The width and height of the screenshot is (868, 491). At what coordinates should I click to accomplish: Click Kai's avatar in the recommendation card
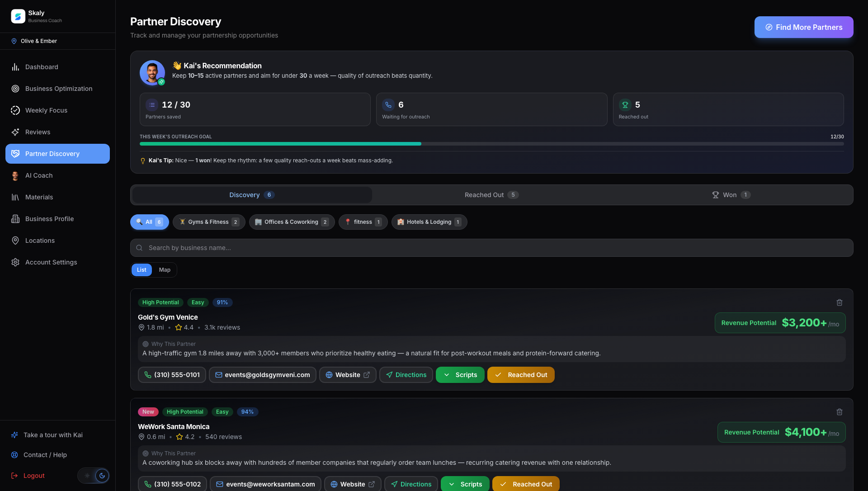coord(152,72)
